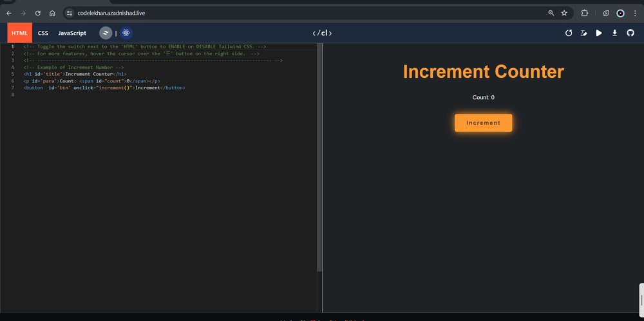Open the browser home page icon
Screen dimensions: 644x321
tap(52, 13)
